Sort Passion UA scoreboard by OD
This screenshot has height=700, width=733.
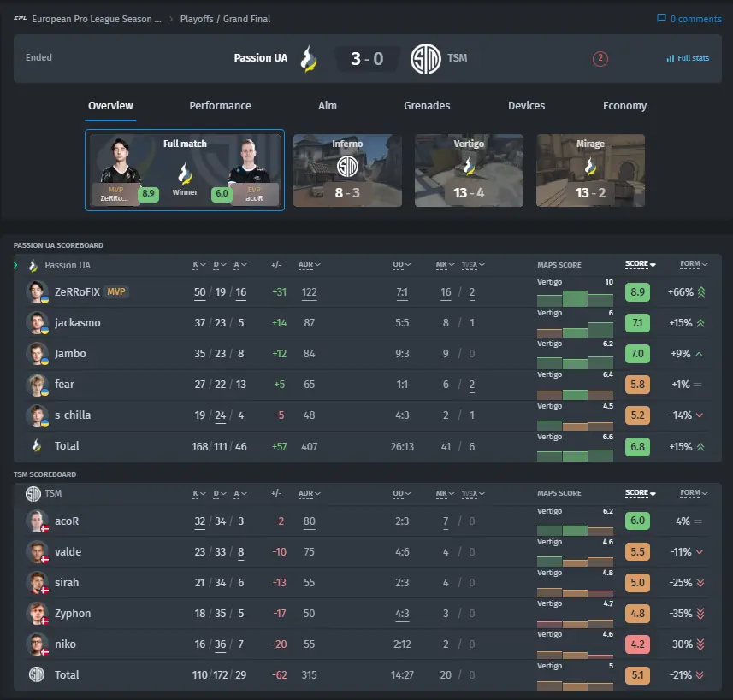pyautogui.click(x=401, y=265)
